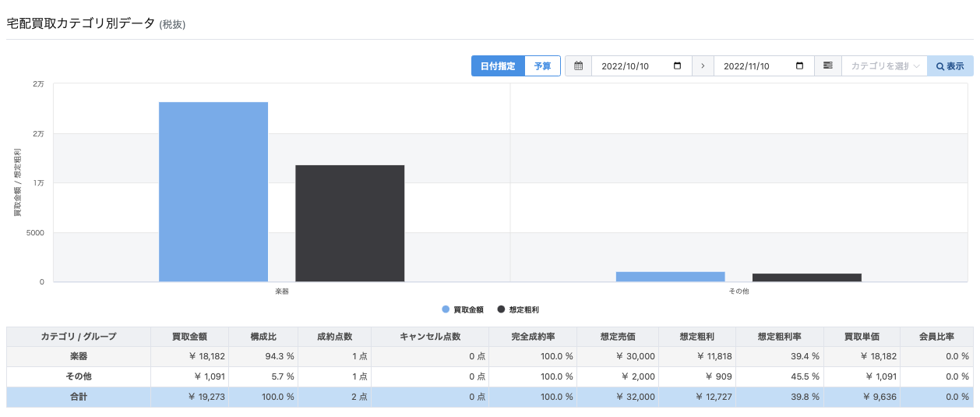
Task: Click the 構成比 column header
Action: (x=263, y=337)
